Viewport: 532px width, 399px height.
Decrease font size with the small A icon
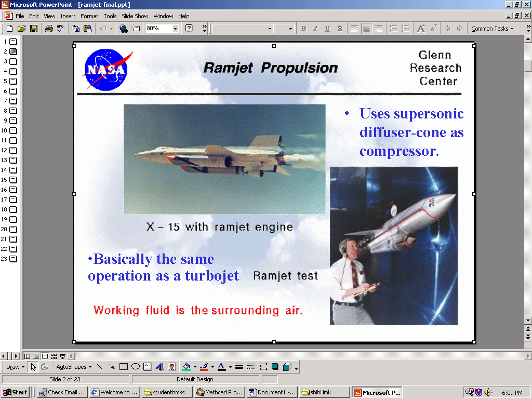pyautogui.click(x=433, y=29)
